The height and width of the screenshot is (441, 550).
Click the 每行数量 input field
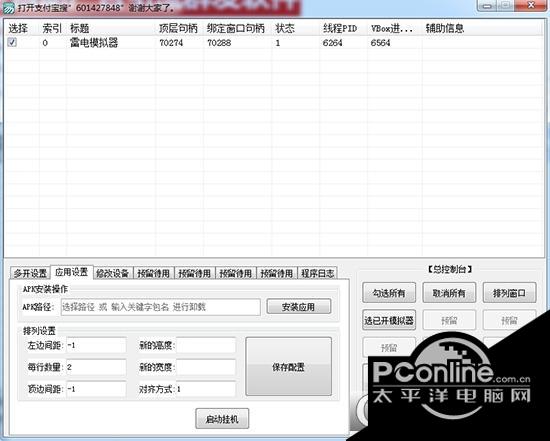[x=96, y=367]
